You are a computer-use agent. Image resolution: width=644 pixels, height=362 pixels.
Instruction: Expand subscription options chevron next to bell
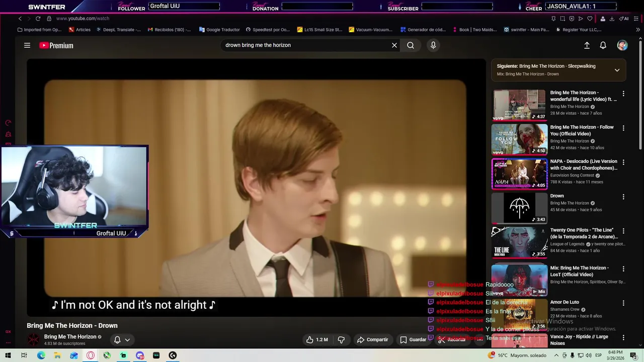tap(127, 340)
